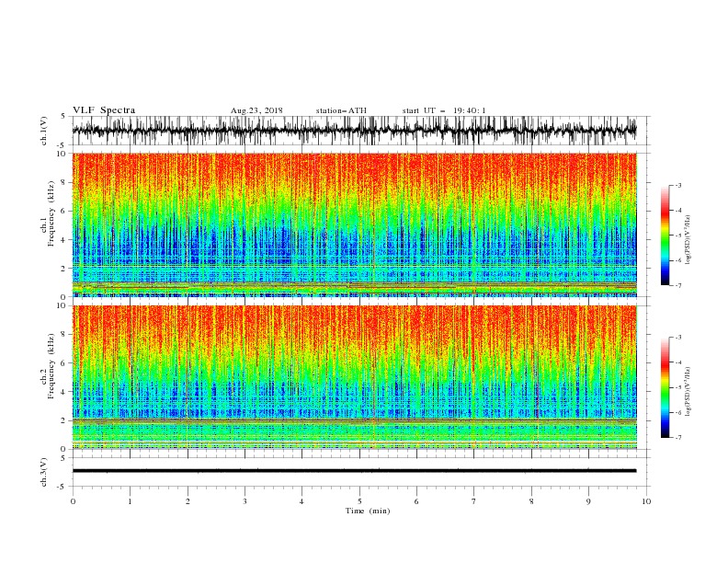Image resolution: width=728 pixels, height=563 pixels.
Task: Click the ch.1 color scale bar
Action: pyautogui.click(x=665, y=236)
